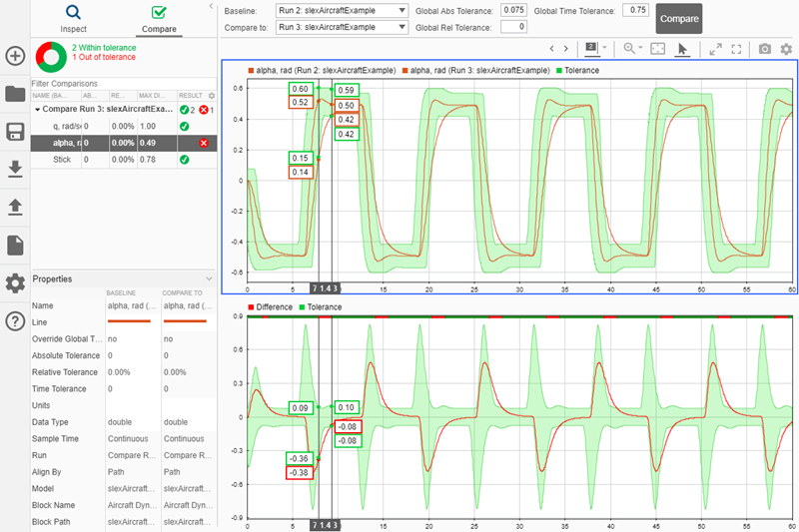Open a session with the folder icon
The image size is (799, 532).
(15, 94)
